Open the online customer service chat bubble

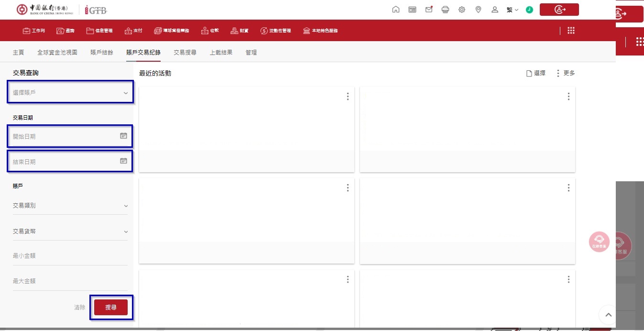599,242
